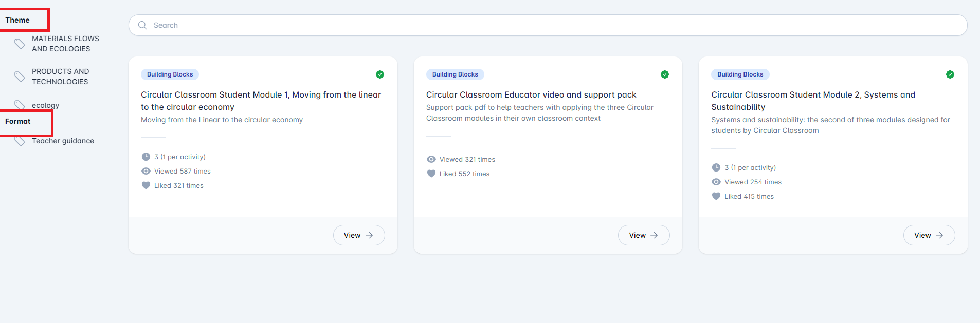Click the tag icon beside PRODUCTS AND TECHNOLOGIES
This screenshot has width=980, height=323.
coord(20,77)
